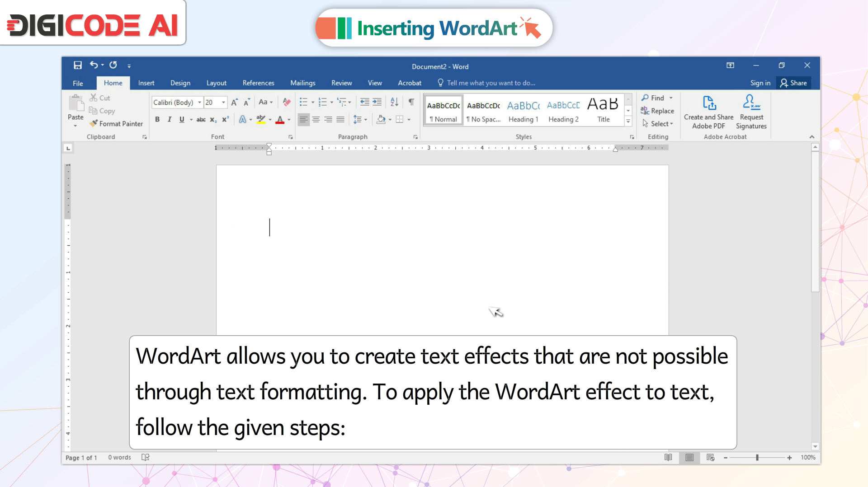Move the zoom slider handle
868x487 pixels.
(757, 458)
